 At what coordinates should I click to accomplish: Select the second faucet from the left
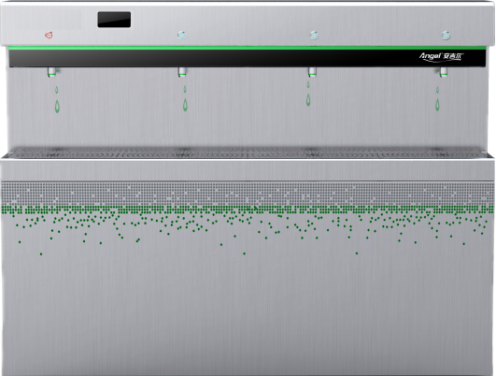[182, 72]
